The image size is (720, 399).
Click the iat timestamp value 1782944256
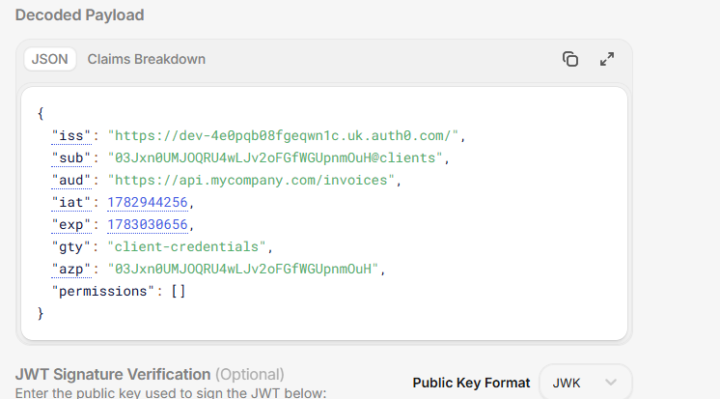coord(147,202)
